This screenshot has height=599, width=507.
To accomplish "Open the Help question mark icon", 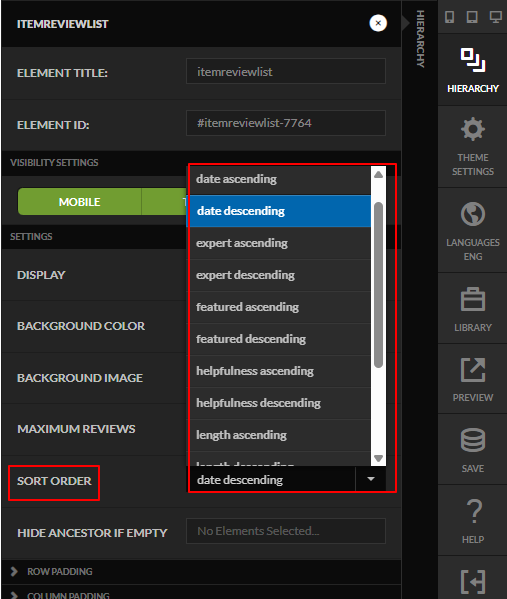I will pos(474,511).
